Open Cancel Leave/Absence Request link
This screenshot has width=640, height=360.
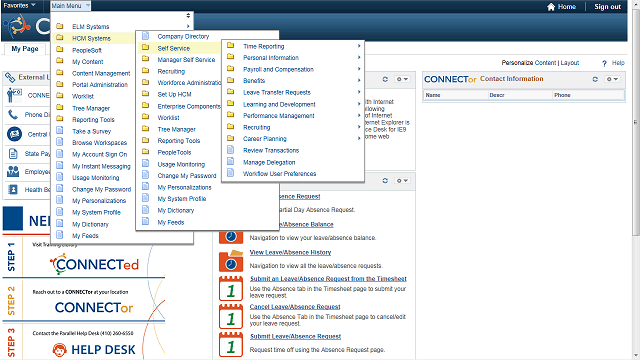pyautogui.click(x=295, y=307)
